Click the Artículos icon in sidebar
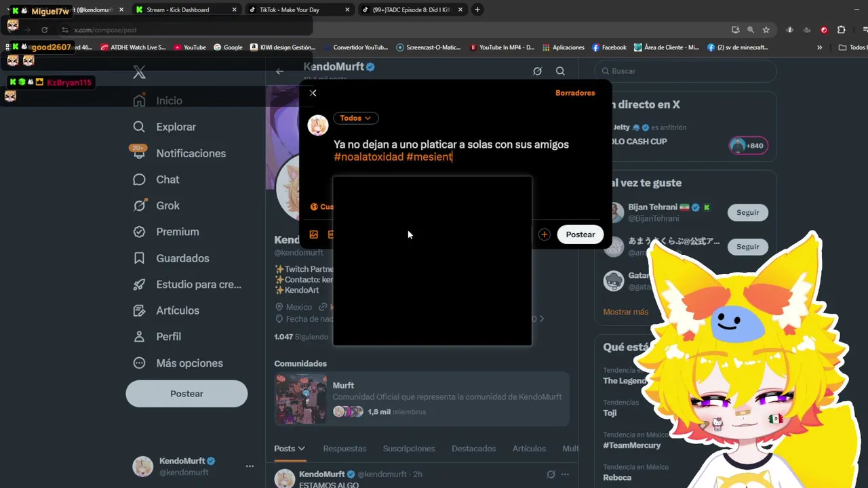This screenshot has height=488, width=868. [x=139, y=310]
